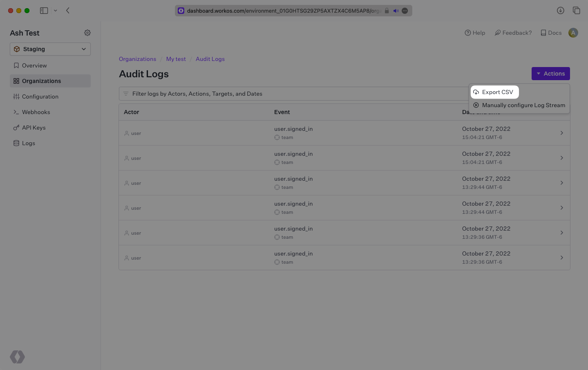Mute tab audio speaker icon in address bar
Image resolution: width=588 pixels, height=370 pixels.
pyautogui.click(x=396, y=11)
